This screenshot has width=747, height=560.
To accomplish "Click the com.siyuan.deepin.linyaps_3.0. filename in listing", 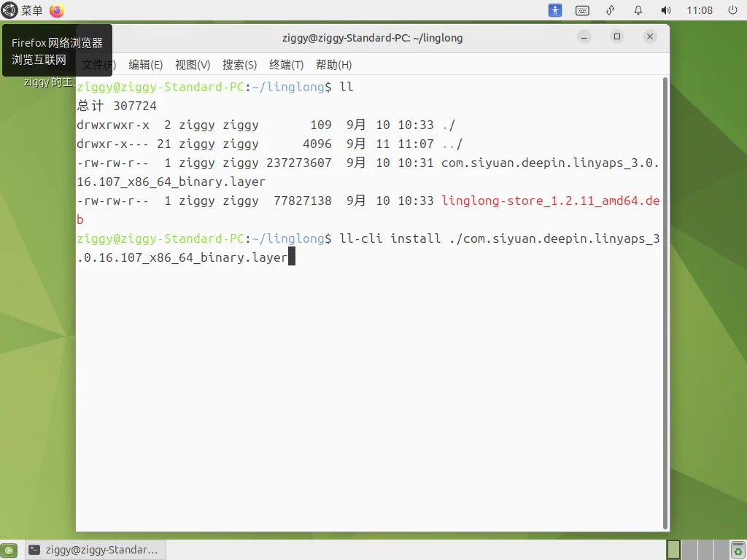I will click(x=550, y=163).
